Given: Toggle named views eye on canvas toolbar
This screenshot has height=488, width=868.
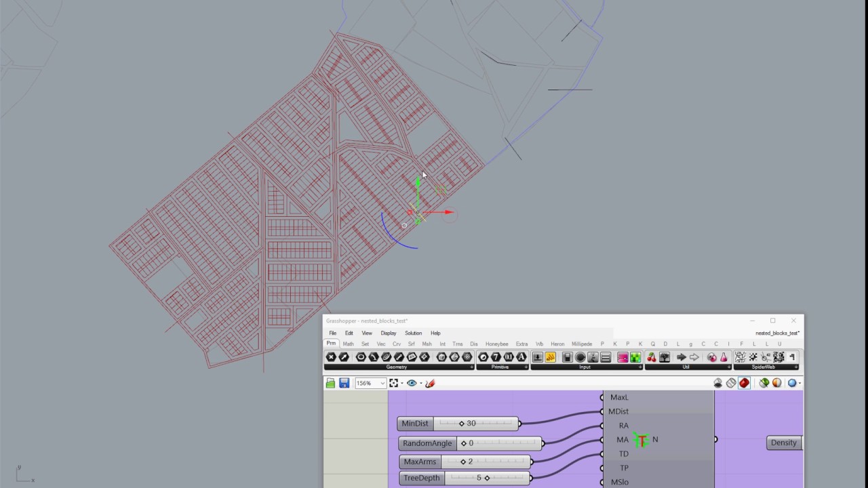Looking at the screenshot, I should (412, 383).
